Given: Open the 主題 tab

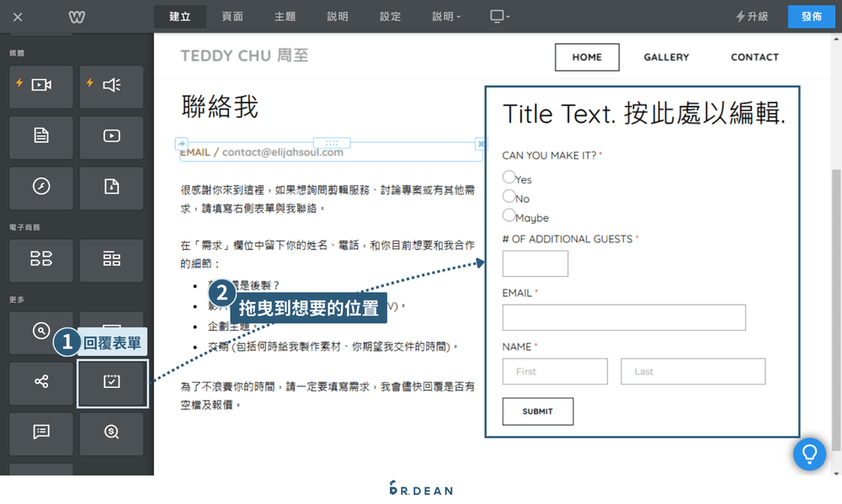Looking at the screenshot, I should pos(285,16).
